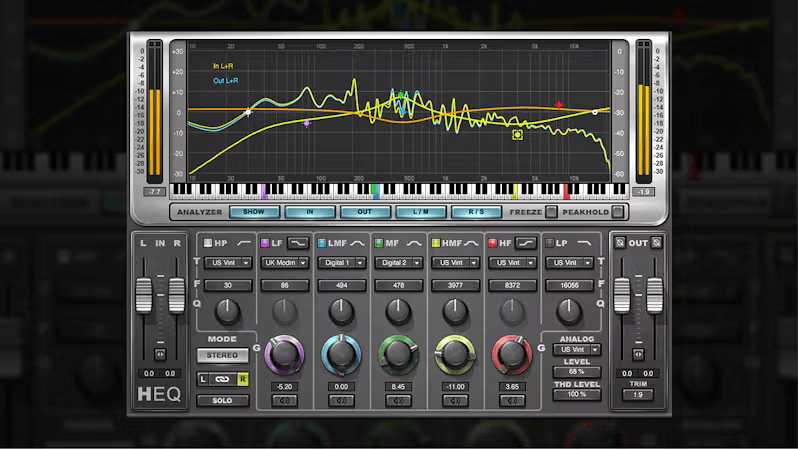The image size is (798, 449).
Task: Open the LMF type dropdown showing Digital 1
Action: 341,263
